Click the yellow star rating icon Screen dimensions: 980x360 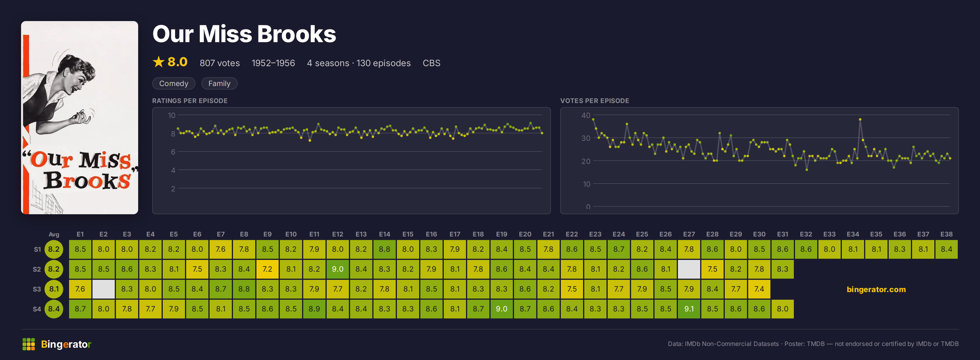(158, 62)
